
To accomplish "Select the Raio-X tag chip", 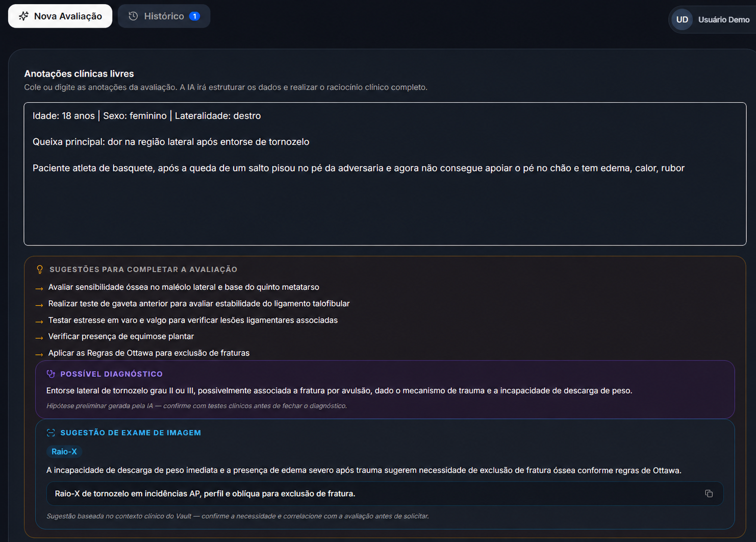I will (x=64, y=452).
